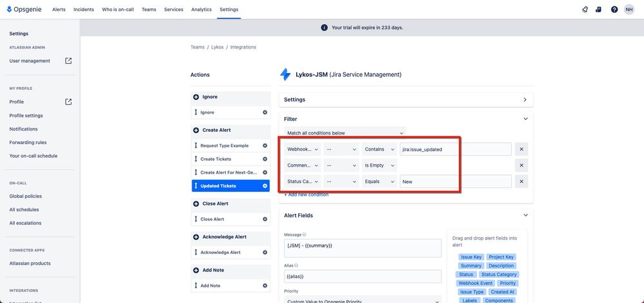This screenshot has height=303, width=644.
Task: Open gear settings for Close Alert action
Action: click(265, 219)
